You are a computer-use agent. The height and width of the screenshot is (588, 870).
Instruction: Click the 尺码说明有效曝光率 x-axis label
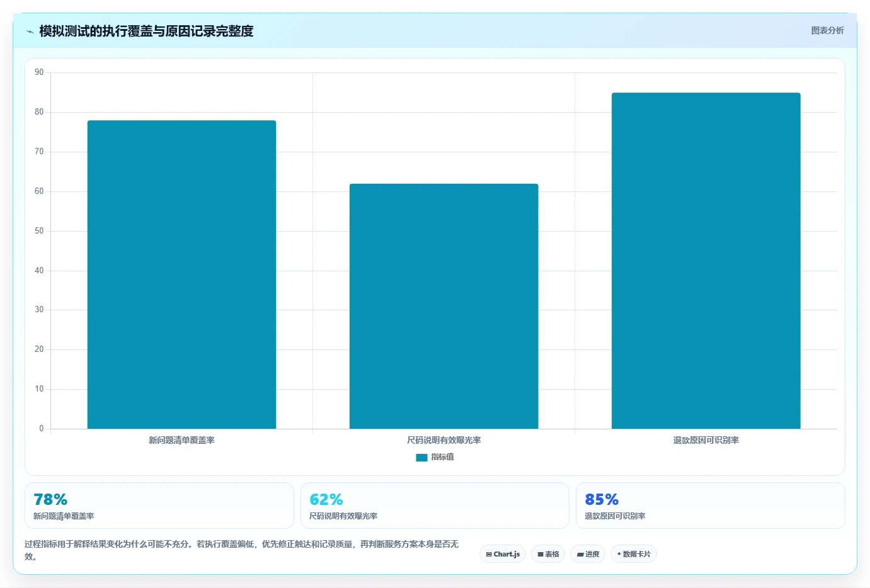pyautogui.click(x=444, y=440)
